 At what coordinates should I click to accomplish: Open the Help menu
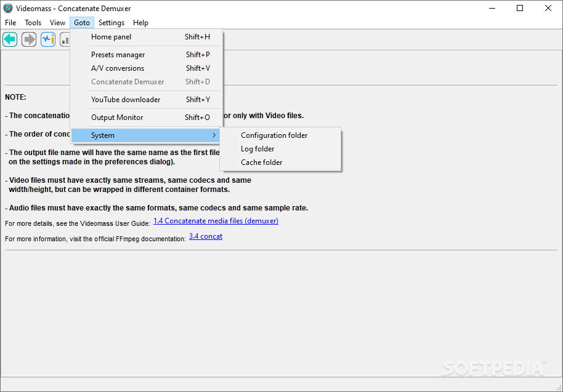[140, 23]
